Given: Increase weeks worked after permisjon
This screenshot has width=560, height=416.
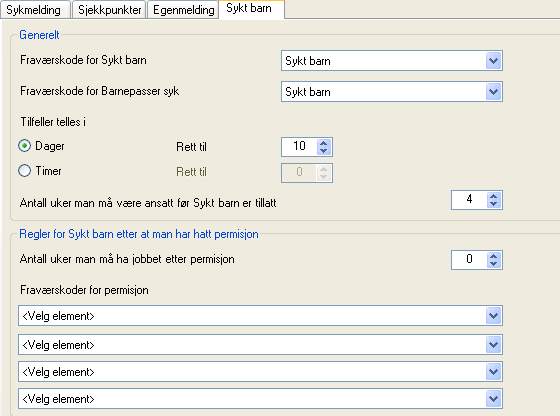Looking at the screenshot, I should point(494,256).
